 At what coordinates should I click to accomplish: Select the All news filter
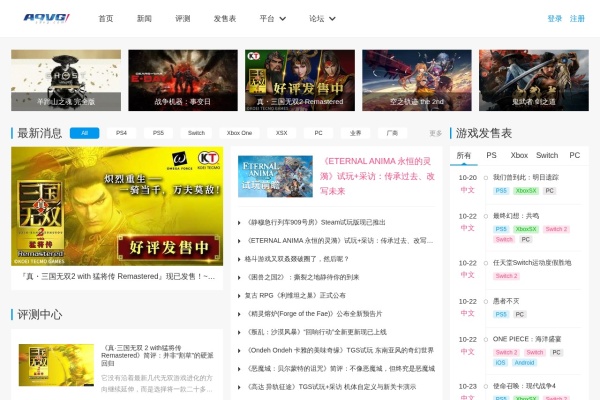[85, 133]
